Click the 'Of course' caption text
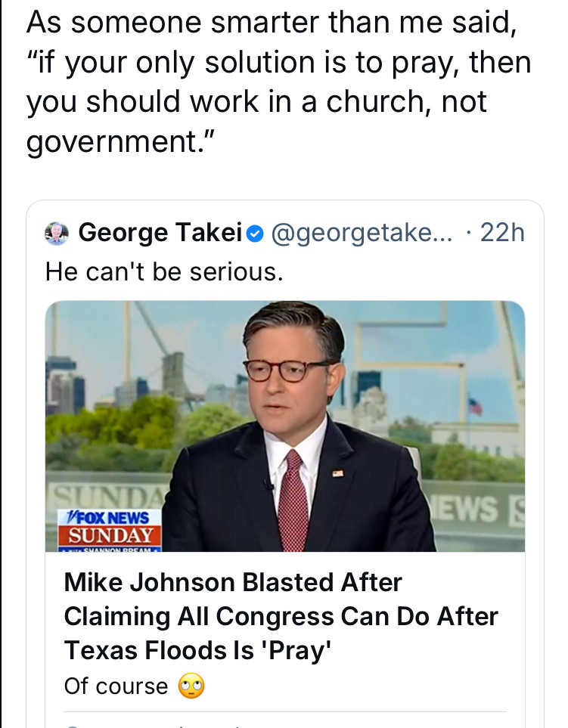 (116, 686)
